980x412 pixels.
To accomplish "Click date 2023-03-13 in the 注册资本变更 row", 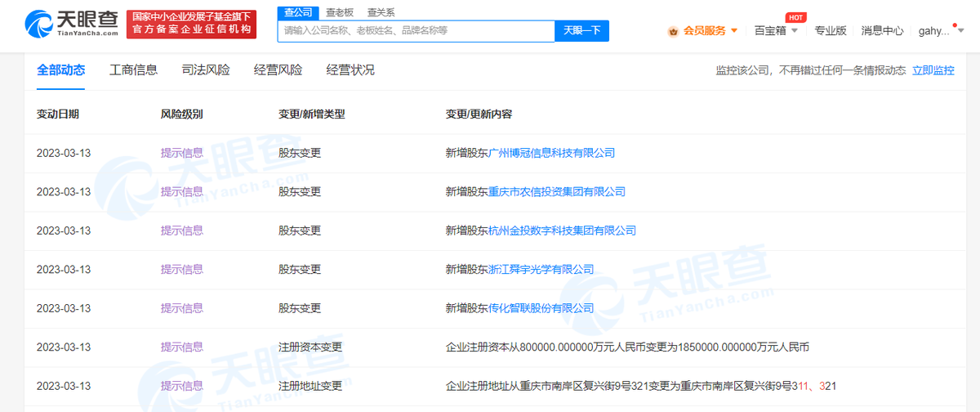I will (64, 347).
